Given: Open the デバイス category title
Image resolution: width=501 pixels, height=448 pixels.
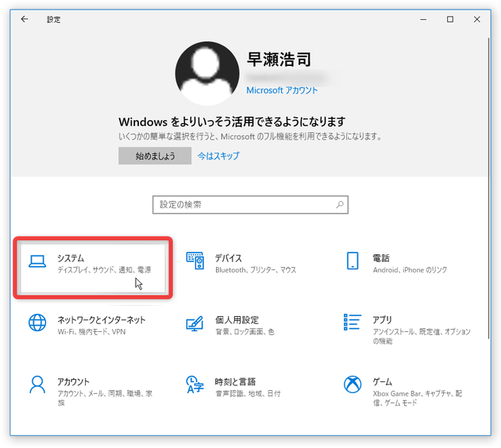Looking at the screenshot, I should tap(228, 258).
